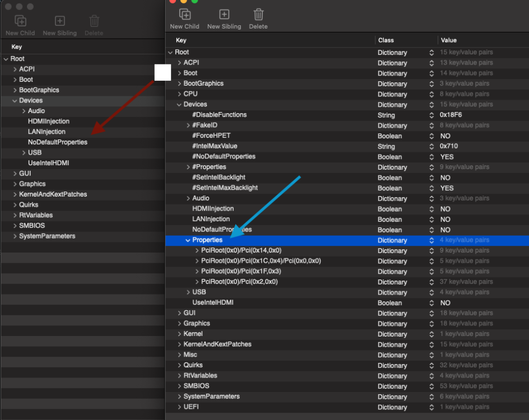Viewport: 529px width, 420px height.
Task: Click Delete trash icon in right window
Action: (258, 15)
